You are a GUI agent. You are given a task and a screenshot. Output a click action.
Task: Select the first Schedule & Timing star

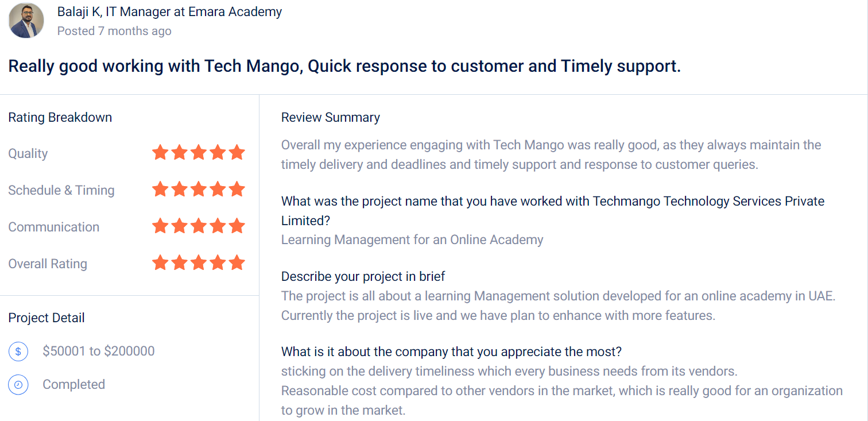(160, 188)
